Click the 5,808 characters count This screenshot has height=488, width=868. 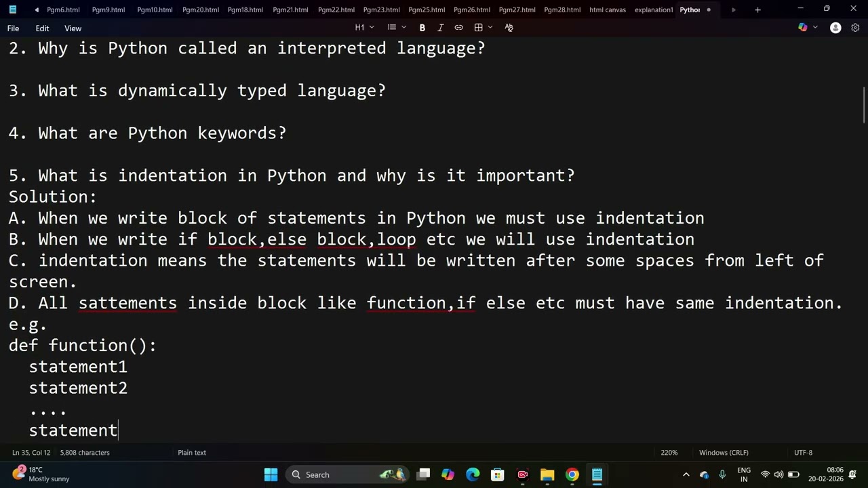tap(85, 453)
